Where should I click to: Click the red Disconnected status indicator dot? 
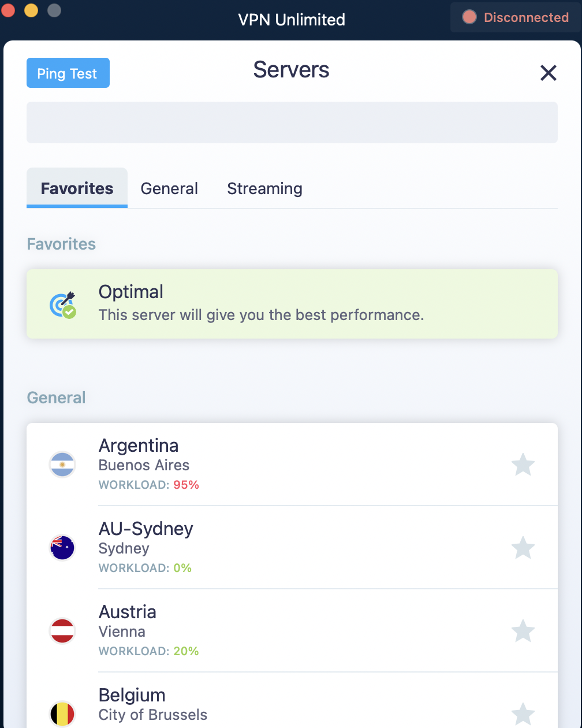[x=469, y=17]
